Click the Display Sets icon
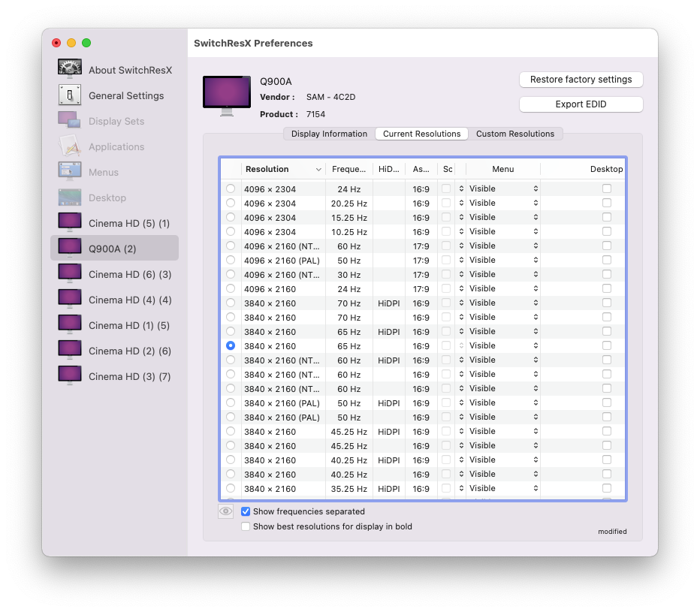The height and width of the screenshot is (612, 700). pos(70,120)
